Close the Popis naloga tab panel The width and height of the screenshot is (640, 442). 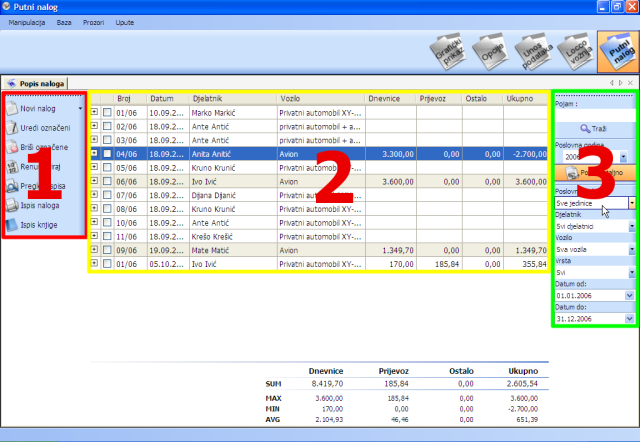pos(631,83)
